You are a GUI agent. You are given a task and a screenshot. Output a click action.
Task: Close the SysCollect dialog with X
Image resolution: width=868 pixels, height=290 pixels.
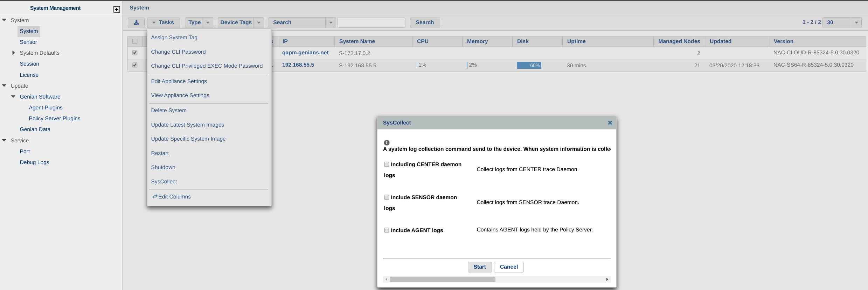click(610, 123)
